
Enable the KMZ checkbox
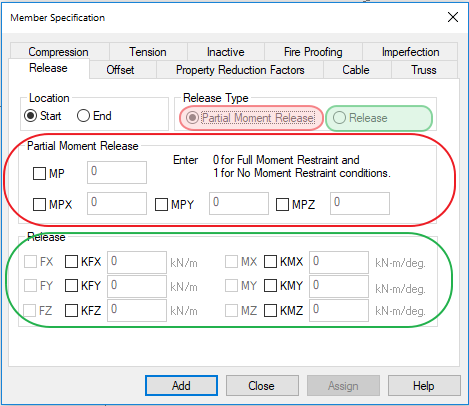coord(270,311)
